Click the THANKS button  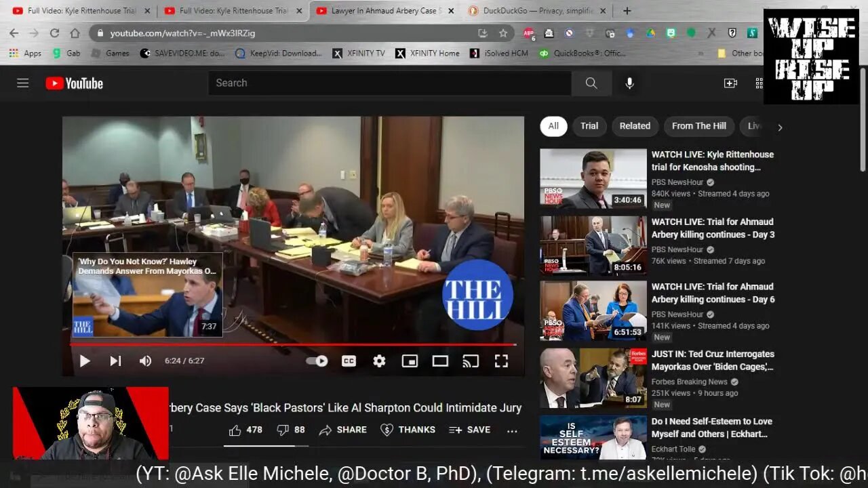tap(408, 430)
